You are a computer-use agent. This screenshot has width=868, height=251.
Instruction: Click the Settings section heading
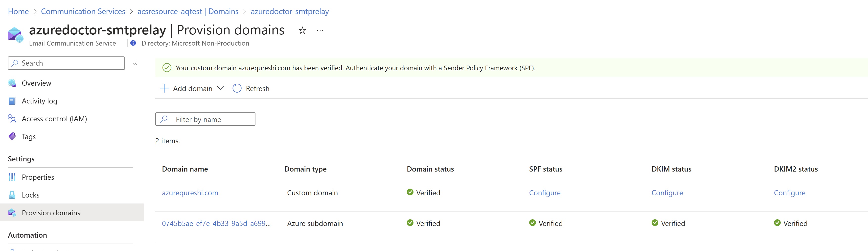[x=21, y=159]
